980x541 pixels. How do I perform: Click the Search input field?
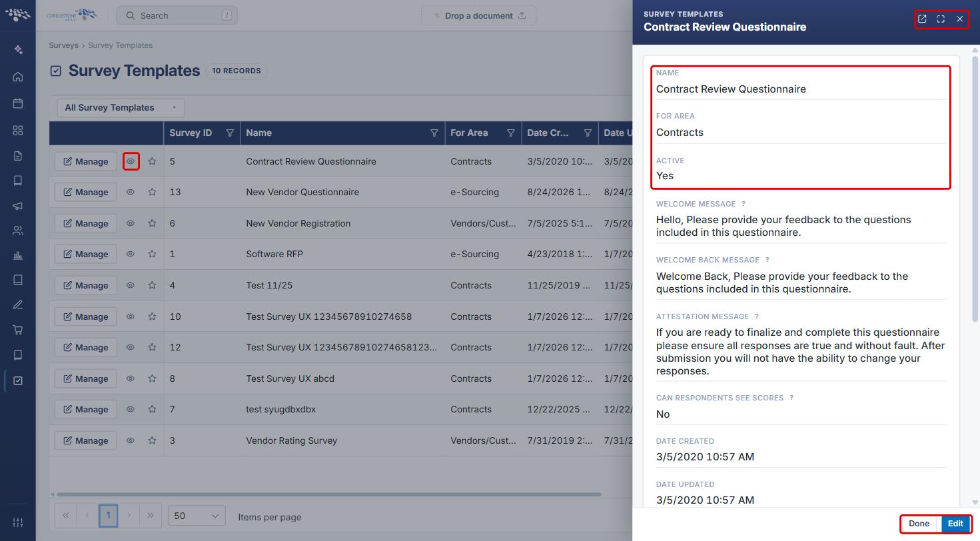coord(177,15)
